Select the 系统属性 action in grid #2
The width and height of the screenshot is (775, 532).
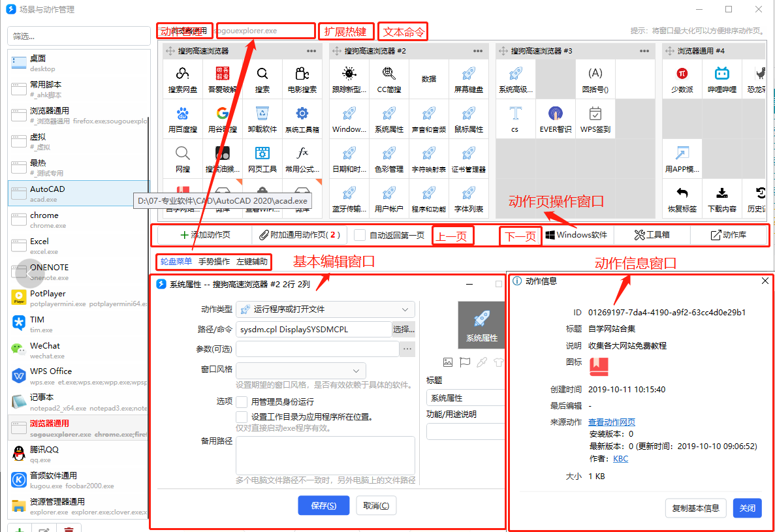tap(389, 119)
